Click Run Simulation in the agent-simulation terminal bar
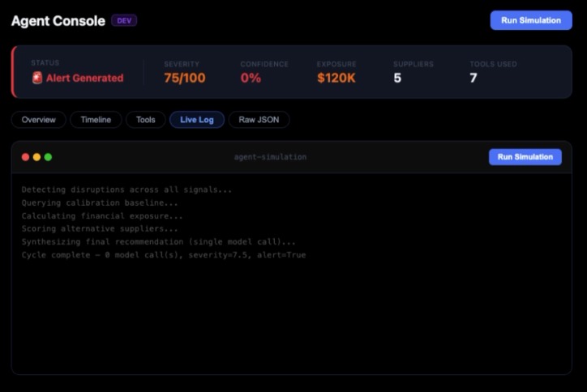Viewport: 587px width, 392px height. 525,157
